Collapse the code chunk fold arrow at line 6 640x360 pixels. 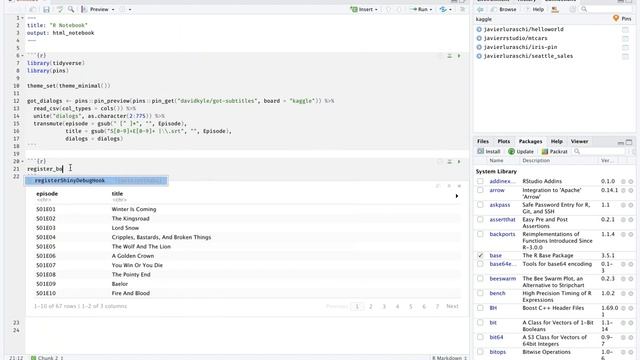pos(22,56)
